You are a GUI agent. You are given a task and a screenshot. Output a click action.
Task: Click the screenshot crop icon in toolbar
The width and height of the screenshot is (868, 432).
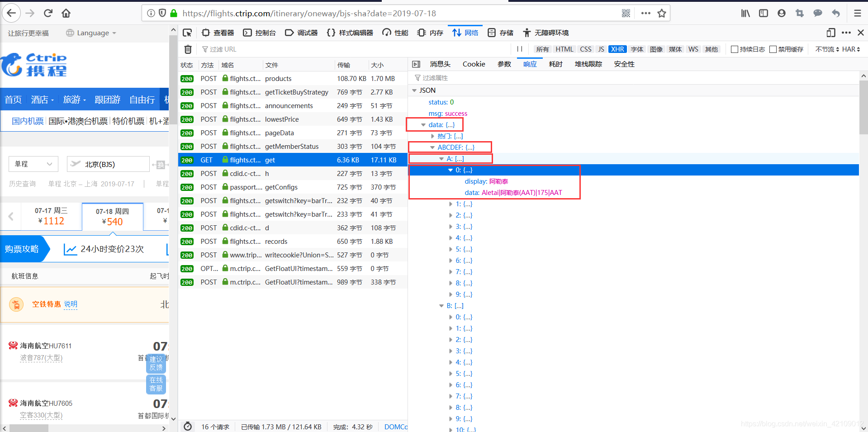800,13
